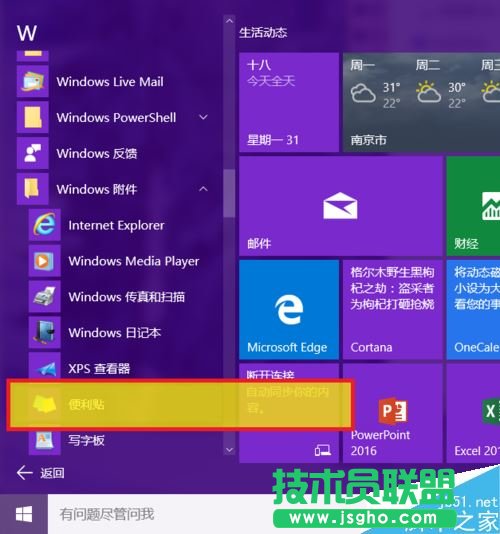Select the 便利贴 label

(x=87, y=404)
